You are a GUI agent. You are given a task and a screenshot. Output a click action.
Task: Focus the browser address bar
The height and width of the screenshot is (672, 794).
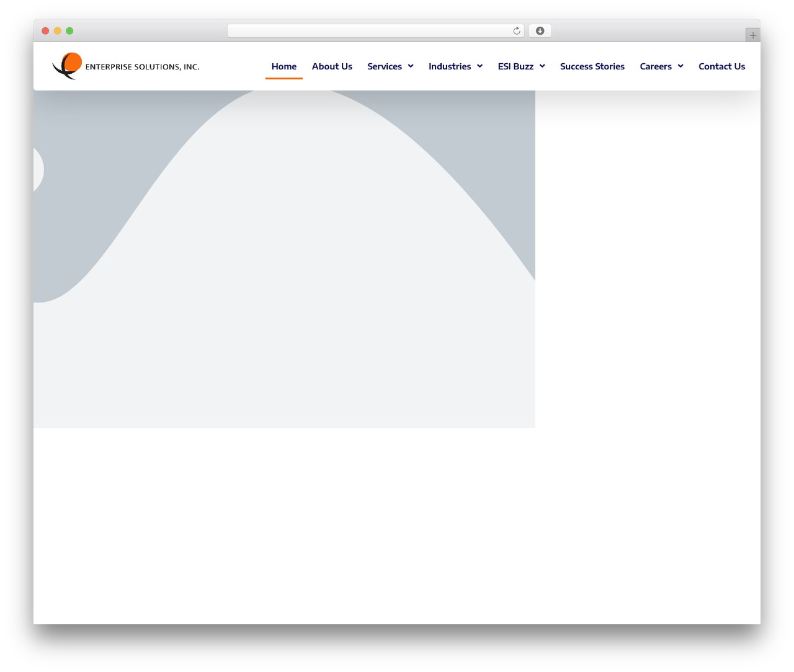coord(376,31)
